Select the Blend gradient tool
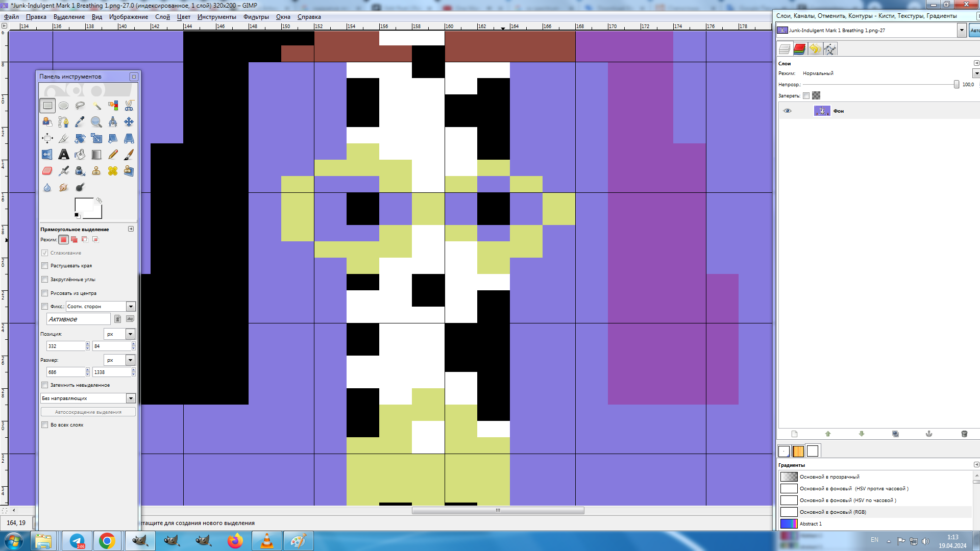The image size is (980, 551). tap(96, 155)
